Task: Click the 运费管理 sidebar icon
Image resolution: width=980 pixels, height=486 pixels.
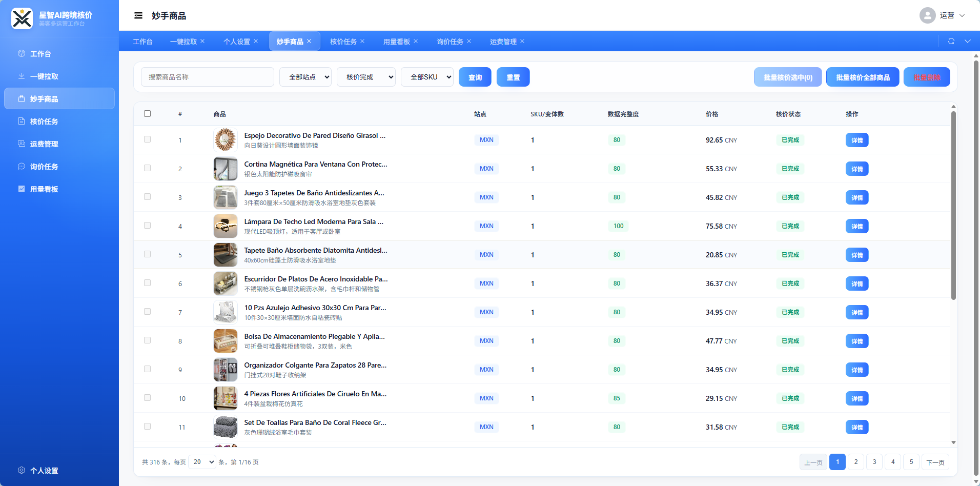Action: [x=22, y=144]
